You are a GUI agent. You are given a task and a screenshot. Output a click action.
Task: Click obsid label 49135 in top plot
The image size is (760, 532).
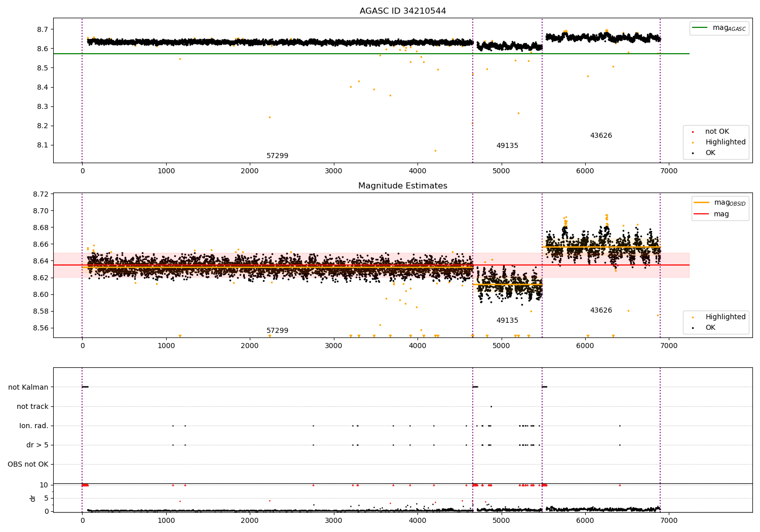(507, 146)
